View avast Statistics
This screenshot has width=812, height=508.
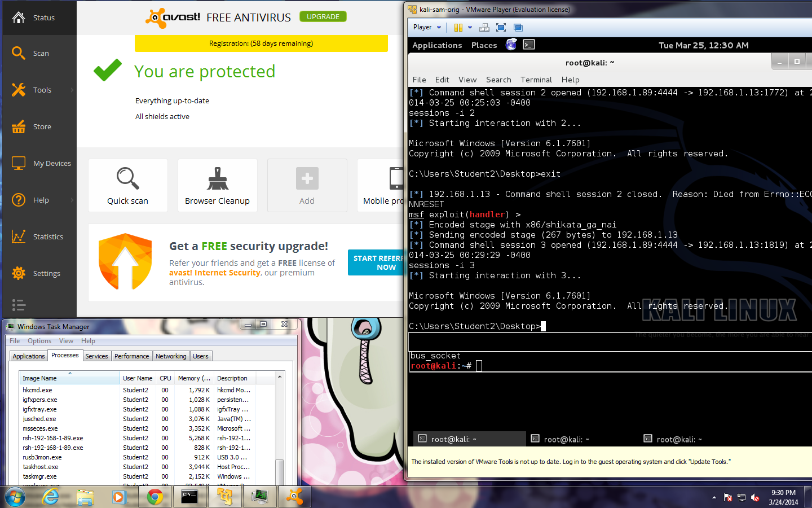[x=39, y=237]
